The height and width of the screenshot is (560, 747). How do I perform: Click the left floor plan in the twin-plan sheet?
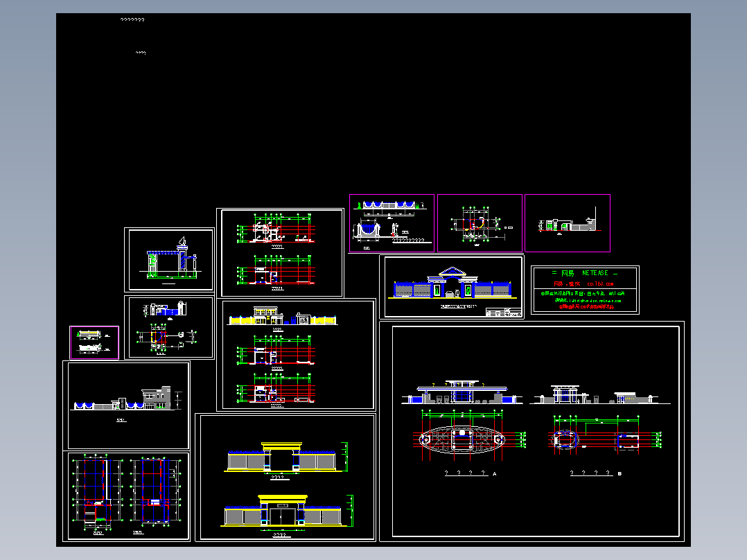click(x=98, y=493)
